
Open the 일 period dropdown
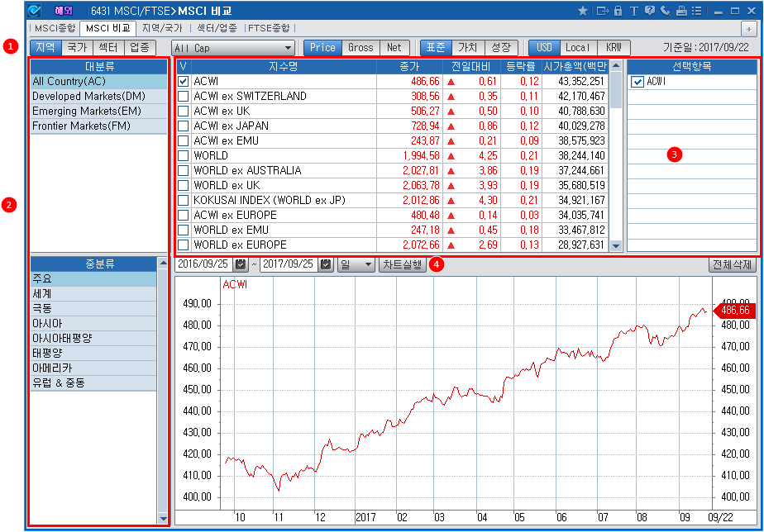pyautogui.click(x=356, y=264)
